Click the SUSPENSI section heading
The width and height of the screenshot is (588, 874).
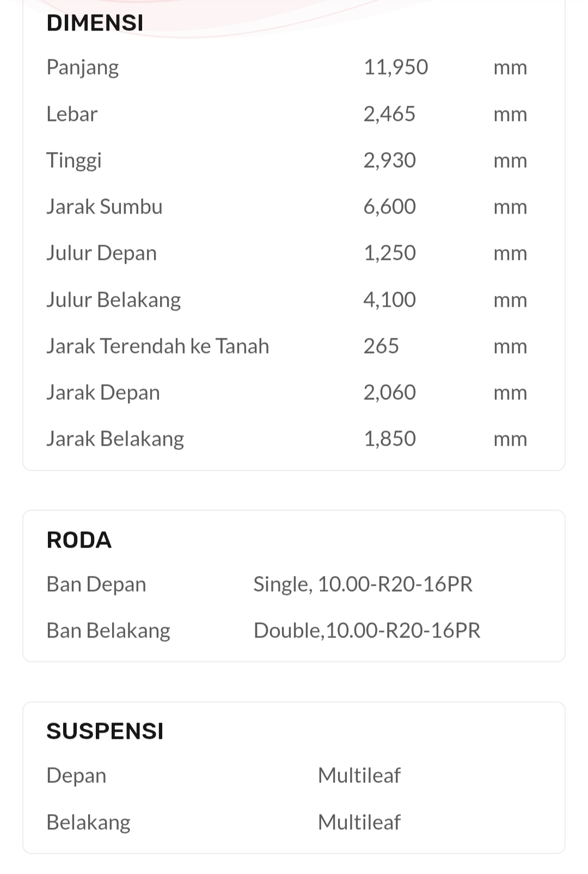click(x=105, y=731)
